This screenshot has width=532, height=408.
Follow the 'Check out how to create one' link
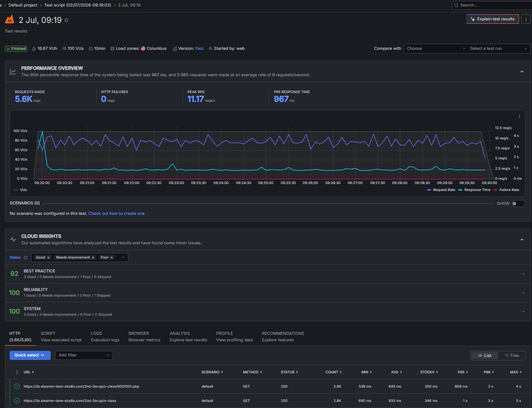(116, 214)
